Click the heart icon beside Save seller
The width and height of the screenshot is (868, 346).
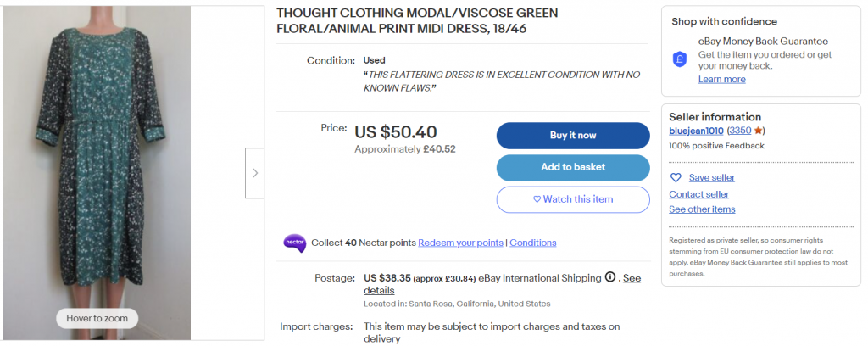tap(676, 178)
